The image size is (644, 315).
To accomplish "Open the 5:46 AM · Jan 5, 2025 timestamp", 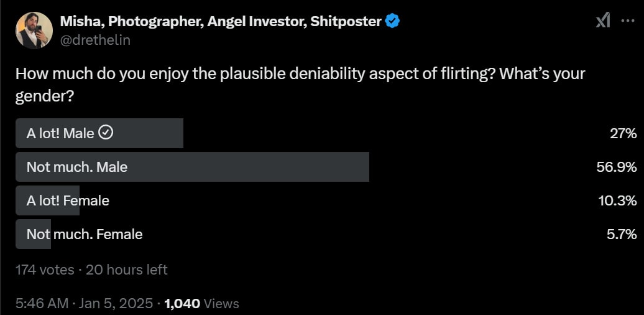I will click(x=84, y=303).
